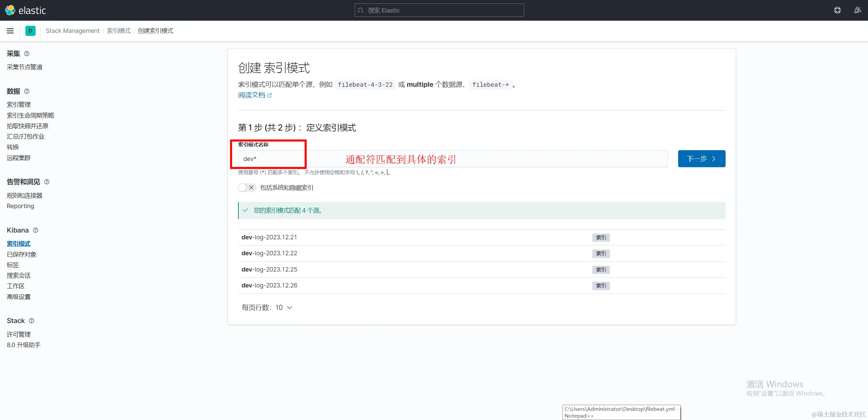This screenshot has width=868, height=420.
Task: Open Stack Management breadcrumb
Action: pyautogui.click(x=73, y=31)
